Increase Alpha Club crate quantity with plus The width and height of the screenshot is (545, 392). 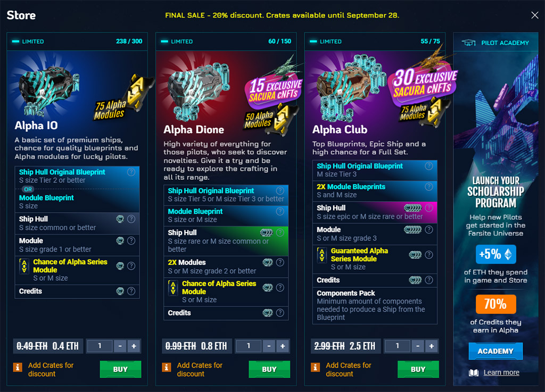431,346
